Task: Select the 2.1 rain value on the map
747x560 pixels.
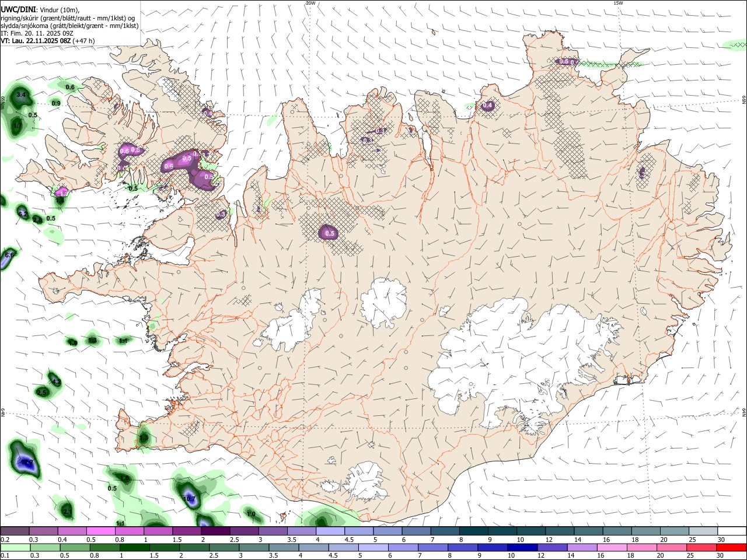Action: (67, 512)
